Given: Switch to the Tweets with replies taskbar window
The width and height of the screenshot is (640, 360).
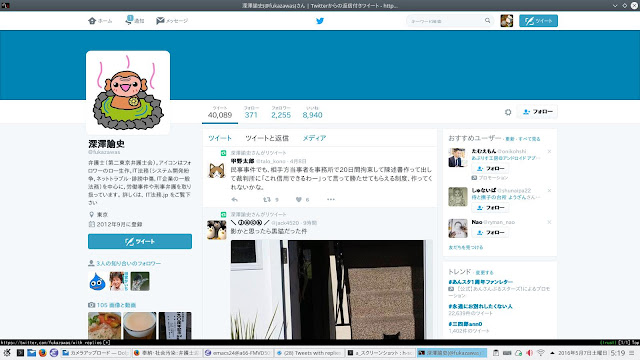Looking at the screenshot, I should point(309,353).
